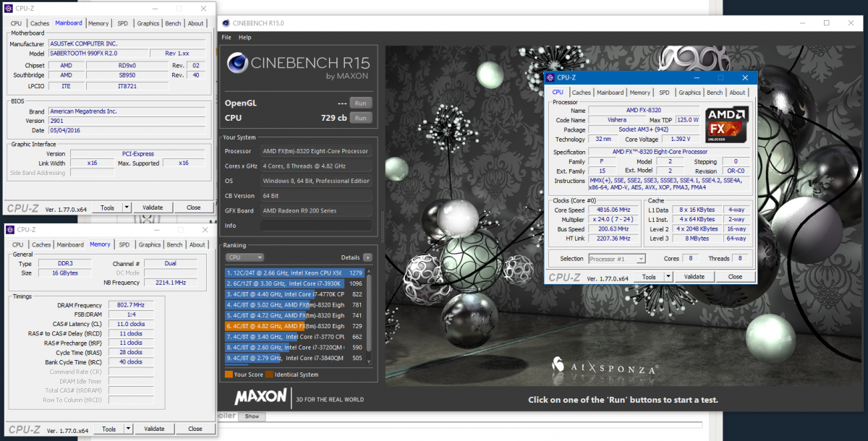Open SPD tab in the Mainboard CPU-Z window
The width and height of the screenshot is (868, 441).
click(124, 24)
